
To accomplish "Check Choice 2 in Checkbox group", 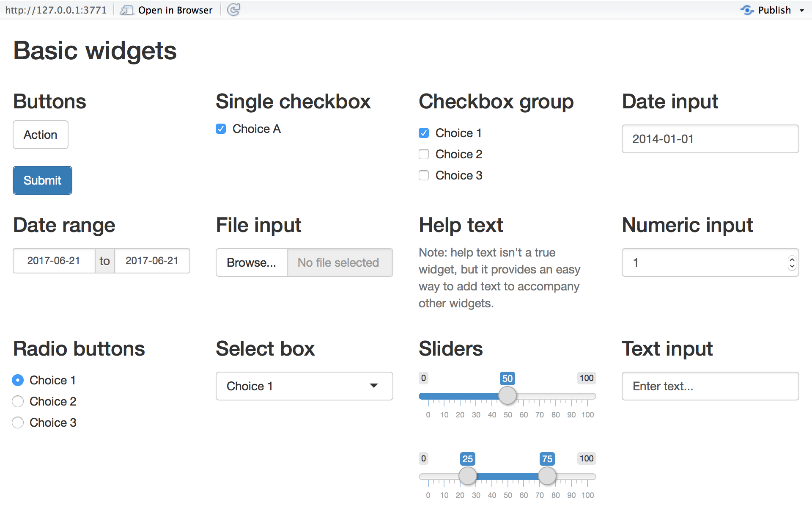I will [424, 154].
